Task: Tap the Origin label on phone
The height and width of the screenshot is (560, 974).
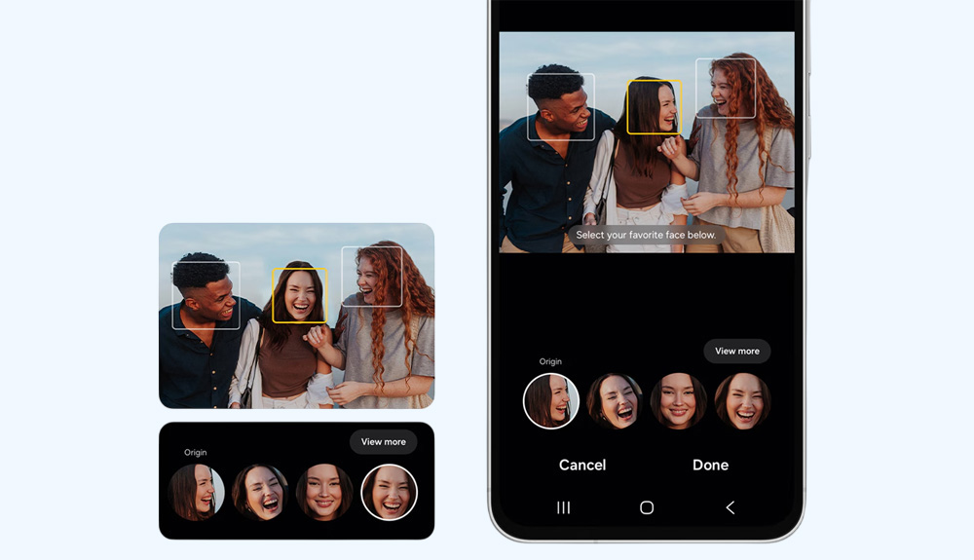Action: pos(550,361)
